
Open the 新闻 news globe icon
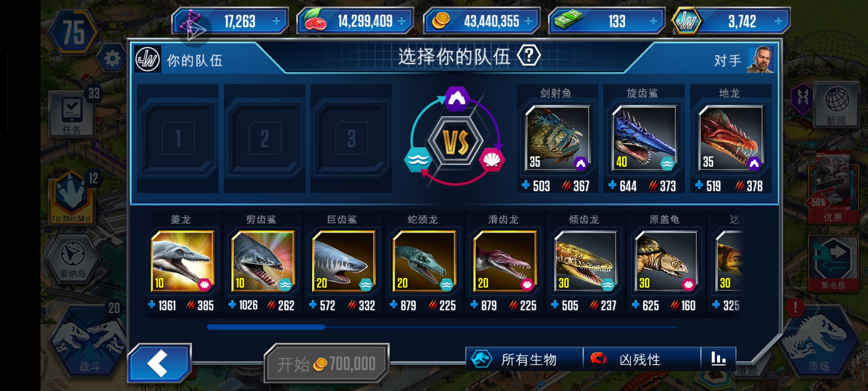click(x=836, y=105)
